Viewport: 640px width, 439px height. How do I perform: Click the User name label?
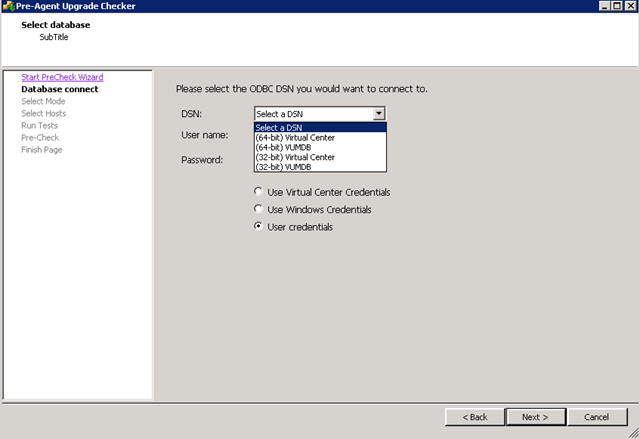(205, 135)
